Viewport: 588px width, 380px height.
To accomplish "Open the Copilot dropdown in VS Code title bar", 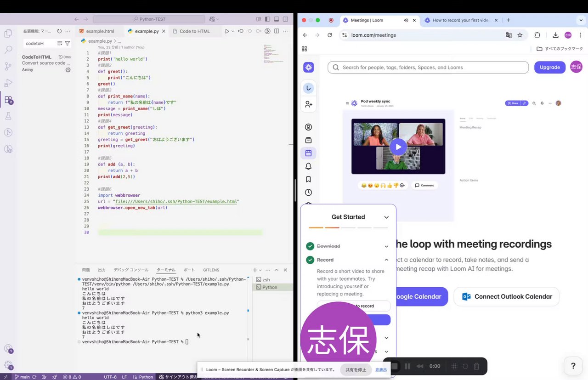I will pos(218,19).
